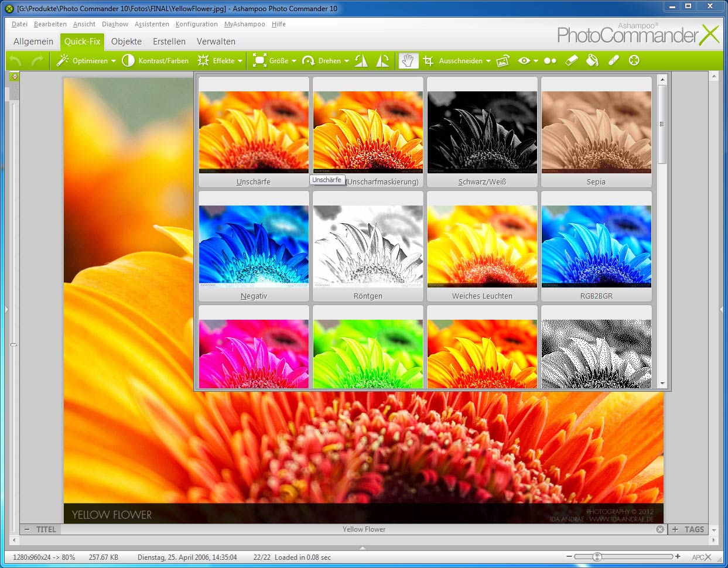Click the eraser tool icon
Screen dimensions: 728x568
(572, 60)
